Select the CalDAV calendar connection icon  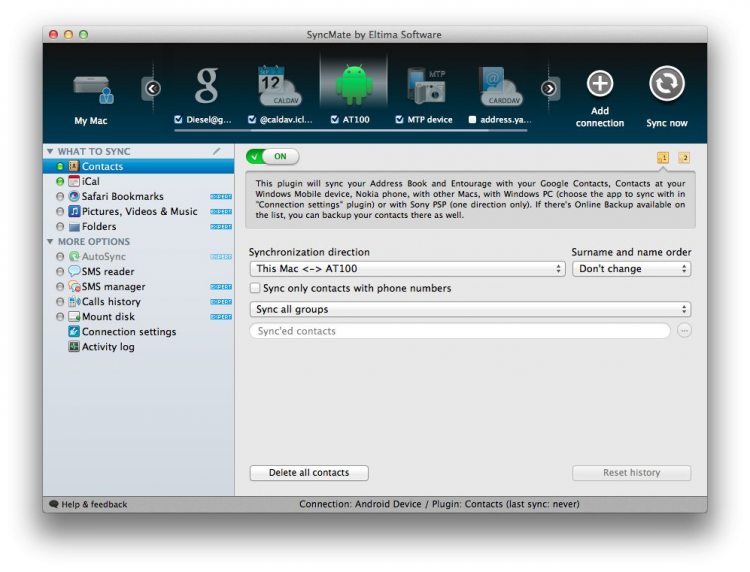point(279,86)
